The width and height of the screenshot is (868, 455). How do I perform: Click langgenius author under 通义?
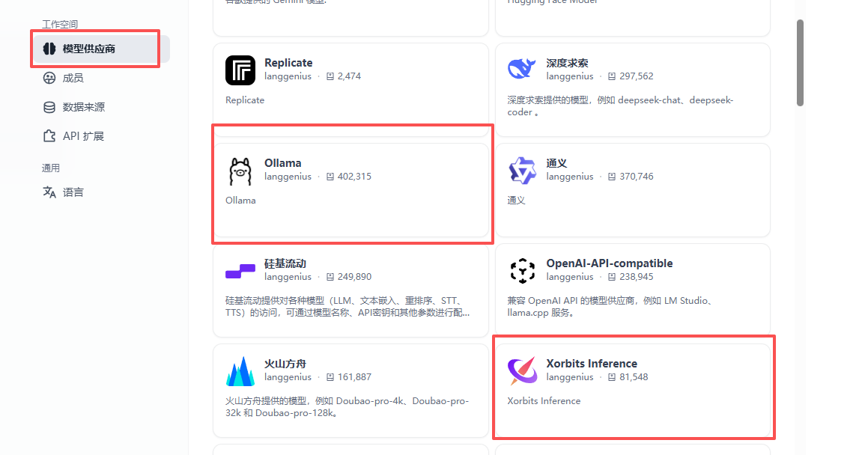point(570,177)
